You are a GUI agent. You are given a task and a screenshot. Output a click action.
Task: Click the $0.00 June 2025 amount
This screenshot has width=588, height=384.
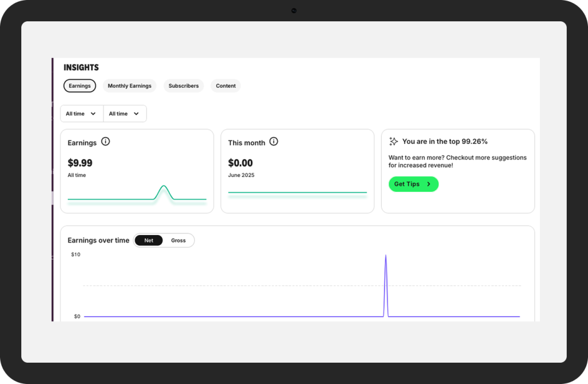pos(240,163)
